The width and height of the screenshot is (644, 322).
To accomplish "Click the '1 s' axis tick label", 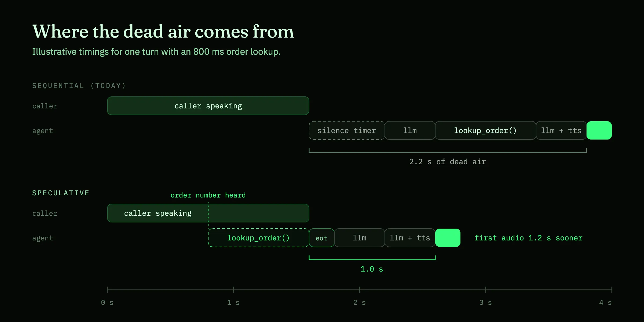I will [233, 303].
